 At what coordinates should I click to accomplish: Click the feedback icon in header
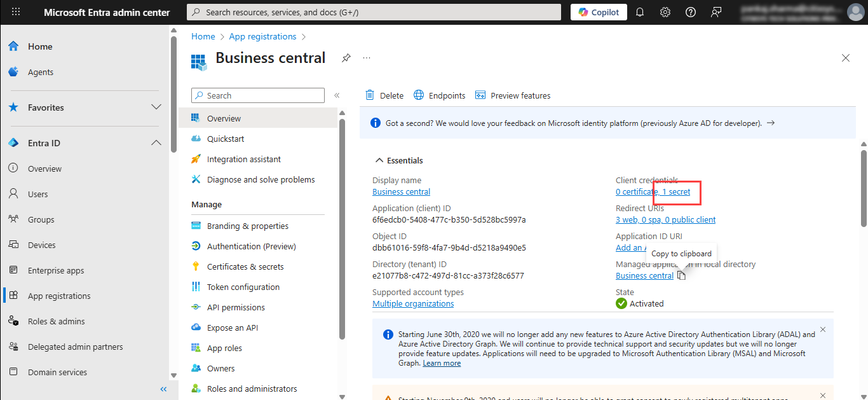[x=716, y=12]
